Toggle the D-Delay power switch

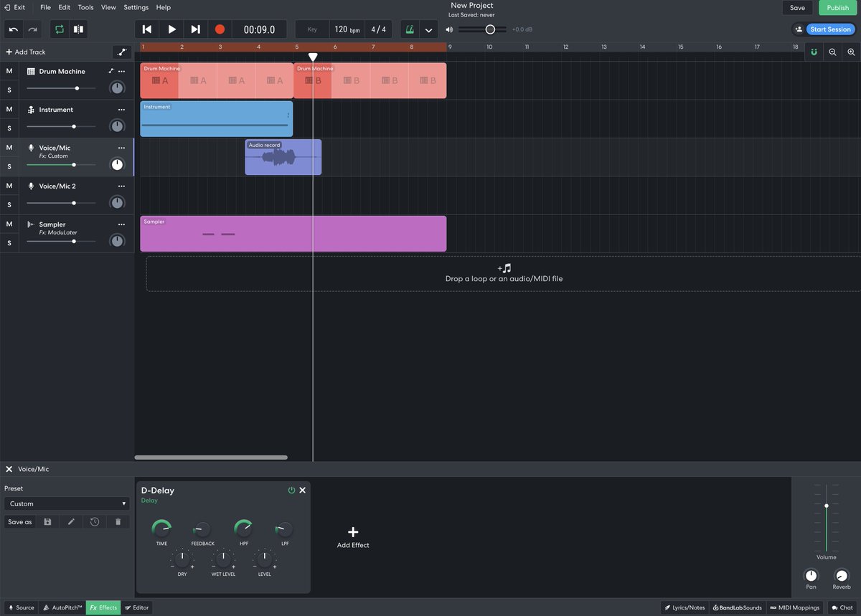pos(291,490)
